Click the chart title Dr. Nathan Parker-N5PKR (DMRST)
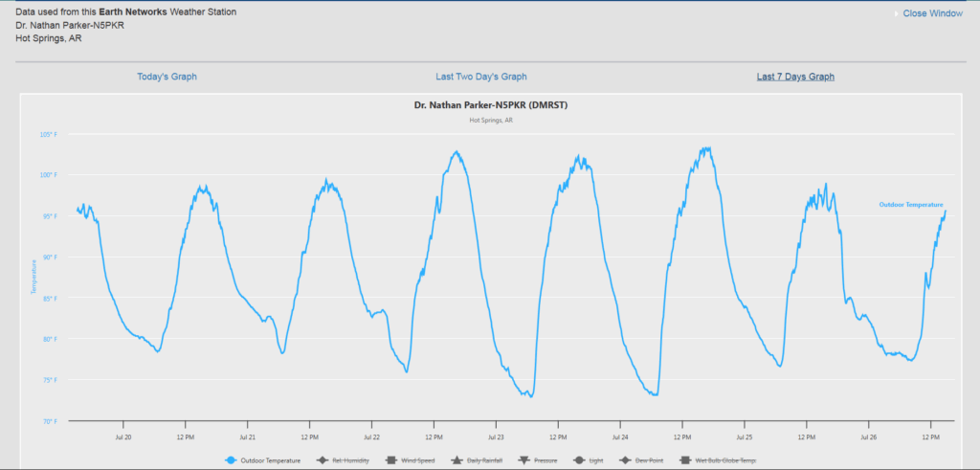 click(489, 105)
